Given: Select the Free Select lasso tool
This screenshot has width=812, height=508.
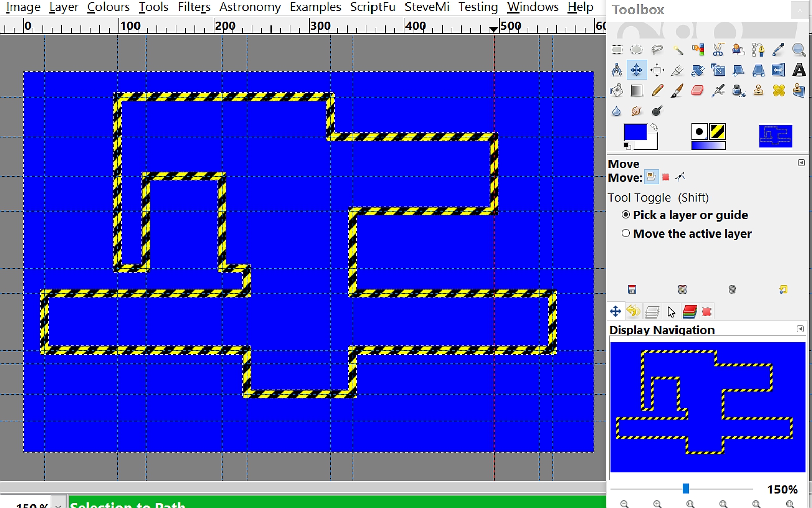Looking at the screenshot, I should [657, 50].
